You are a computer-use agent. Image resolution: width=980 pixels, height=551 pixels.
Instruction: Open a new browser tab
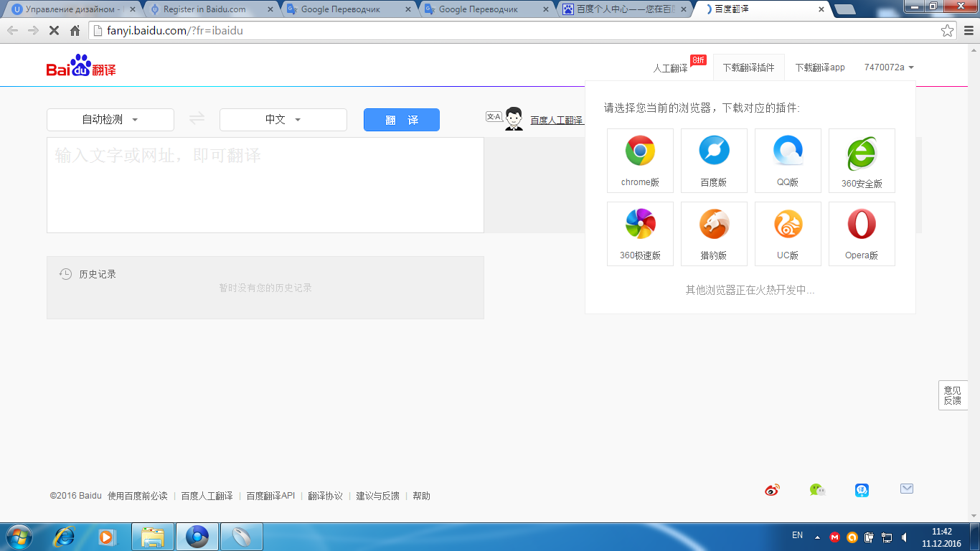coord(845,9)
